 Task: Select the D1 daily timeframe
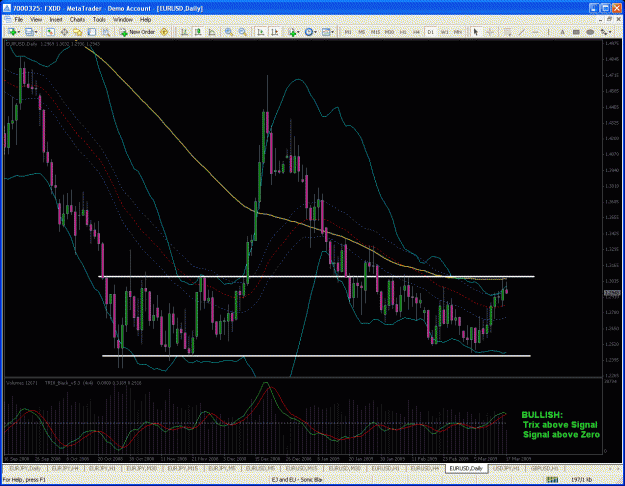[430, 32]
